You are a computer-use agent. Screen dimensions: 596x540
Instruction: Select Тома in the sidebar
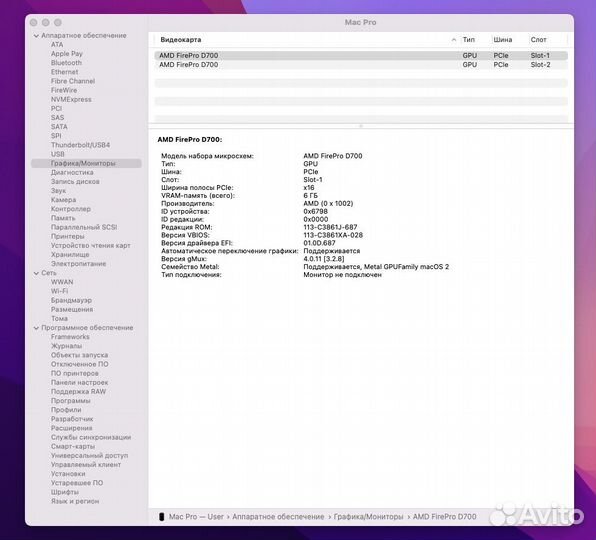click(59, 318)
